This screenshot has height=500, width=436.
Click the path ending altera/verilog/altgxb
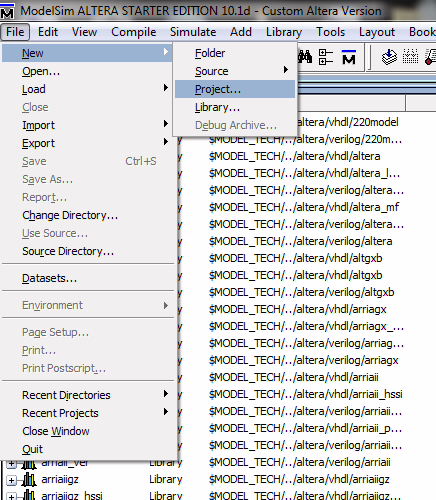click(301, 292)
